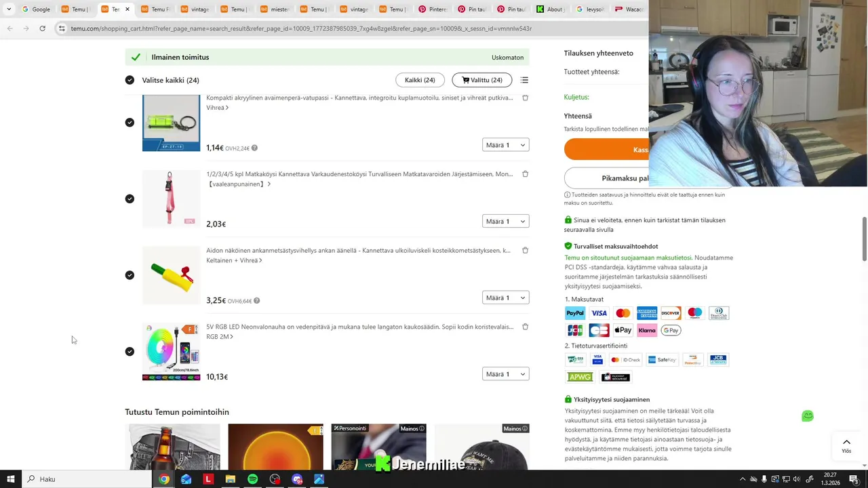Switch cart to list view icon
868x488 pixels.
pyautogui.click(x=524, y=80)
